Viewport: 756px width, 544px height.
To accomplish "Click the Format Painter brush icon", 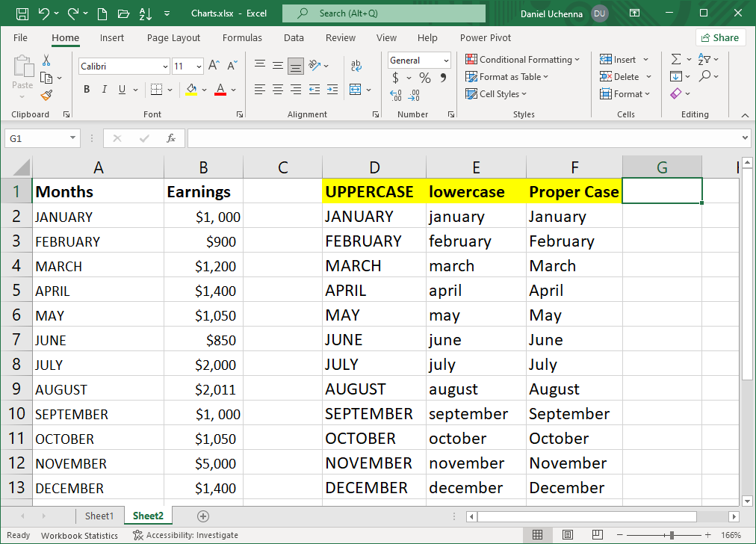I will pos(46,95).
